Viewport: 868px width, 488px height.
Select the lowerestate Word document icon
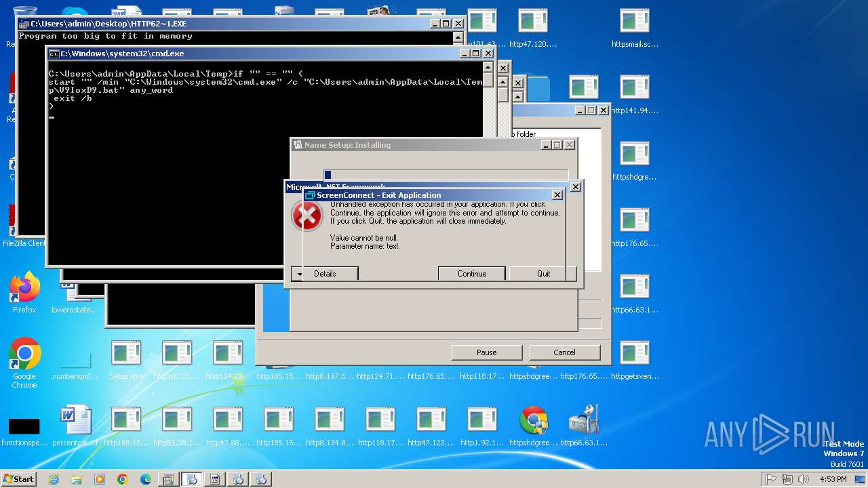75,298
